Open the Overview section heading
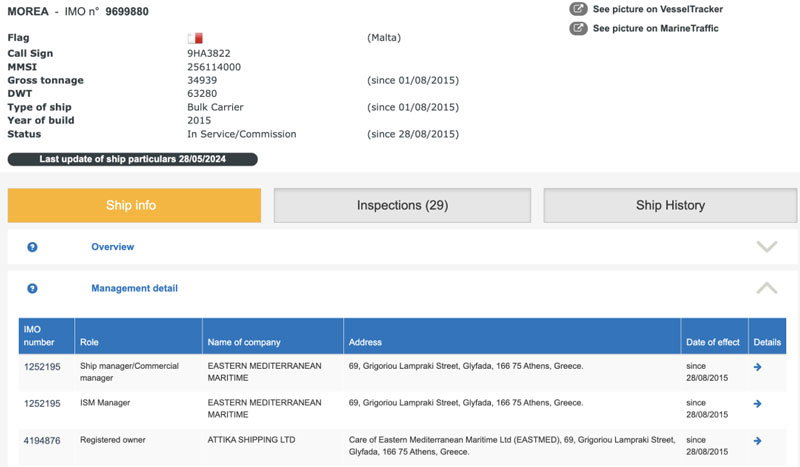 113,247
